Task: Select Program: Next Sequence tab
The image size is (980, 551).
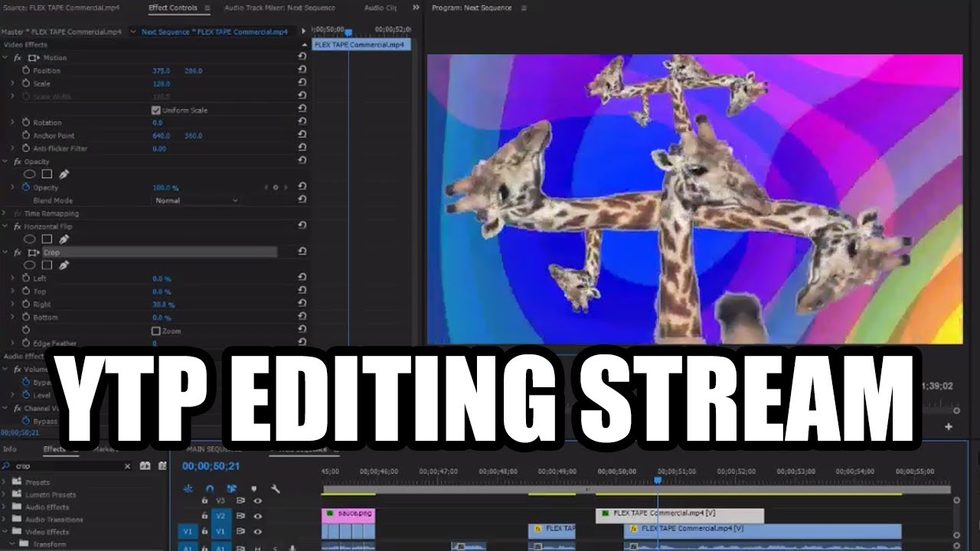Action: [472, 8]
